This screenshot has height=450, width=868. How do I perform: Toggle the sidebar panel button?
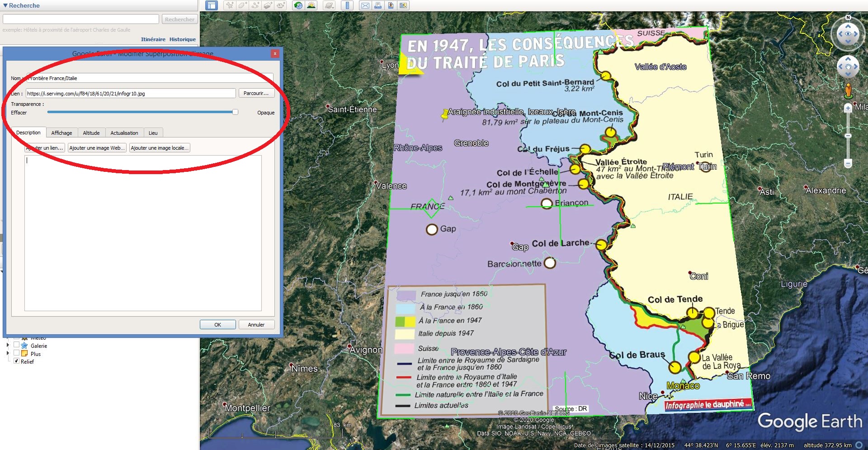pos(211,5)
